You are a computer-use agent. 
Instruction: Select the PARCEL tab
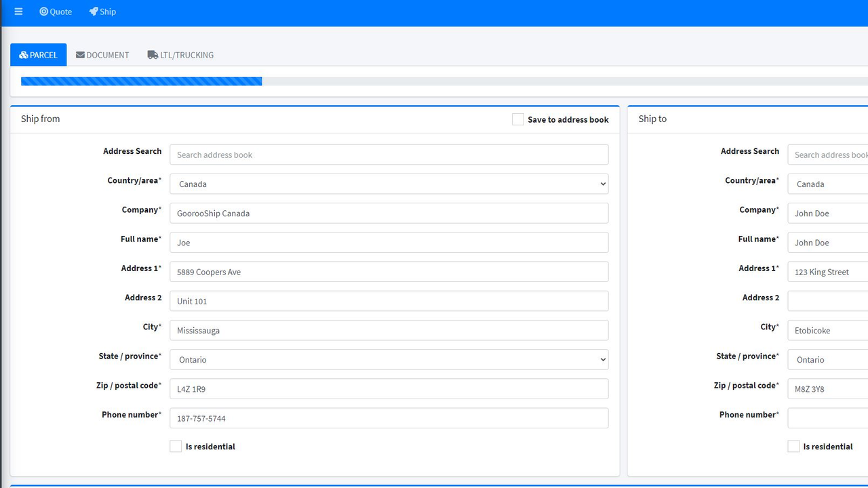[x=38, y=55]
